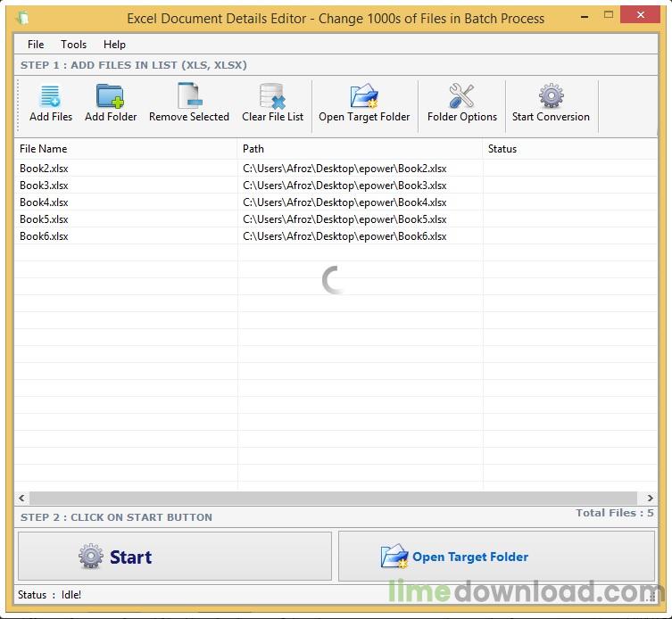
Task: Click the app icon in title bar
Action: pyautogui.click(x=22, y=18)
